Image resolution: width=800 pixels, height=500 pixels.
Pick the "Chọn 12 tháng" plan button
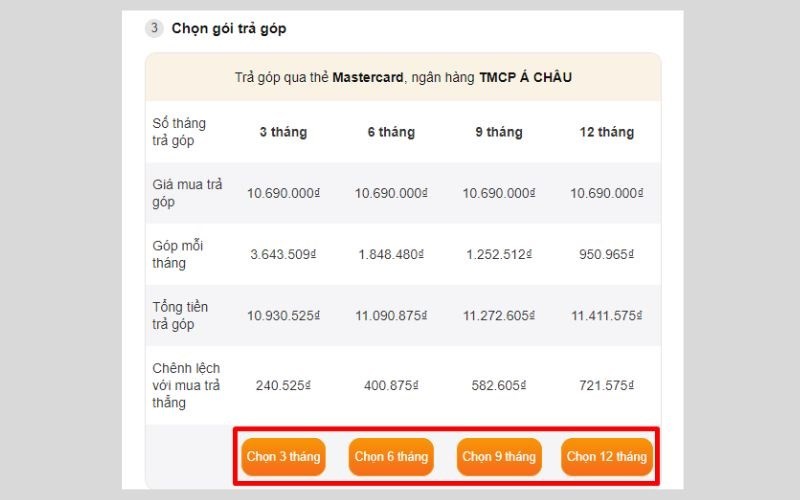pyautogui.click(x=606, y=457)
